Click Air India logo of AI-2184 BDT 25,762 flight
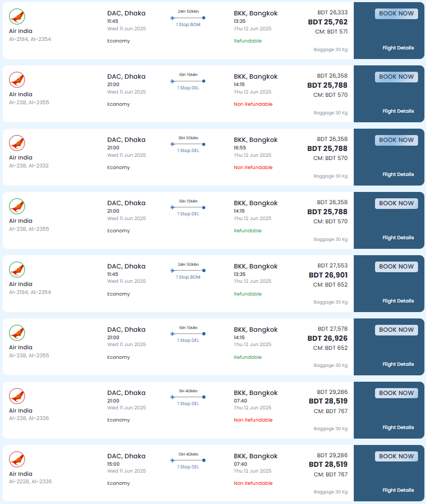Screen dimensions: 426x504 [x=17, y=16]
